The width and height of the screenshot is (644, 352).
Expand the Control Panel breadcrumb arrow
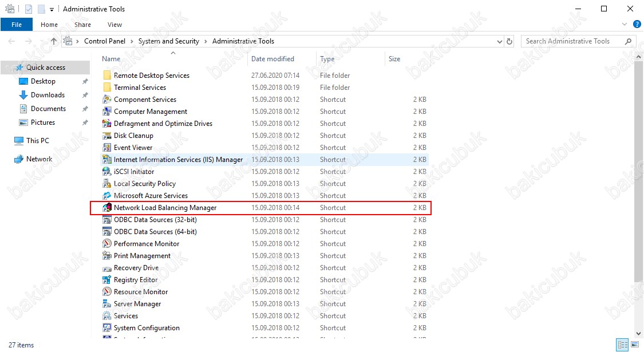coord(132,41)
